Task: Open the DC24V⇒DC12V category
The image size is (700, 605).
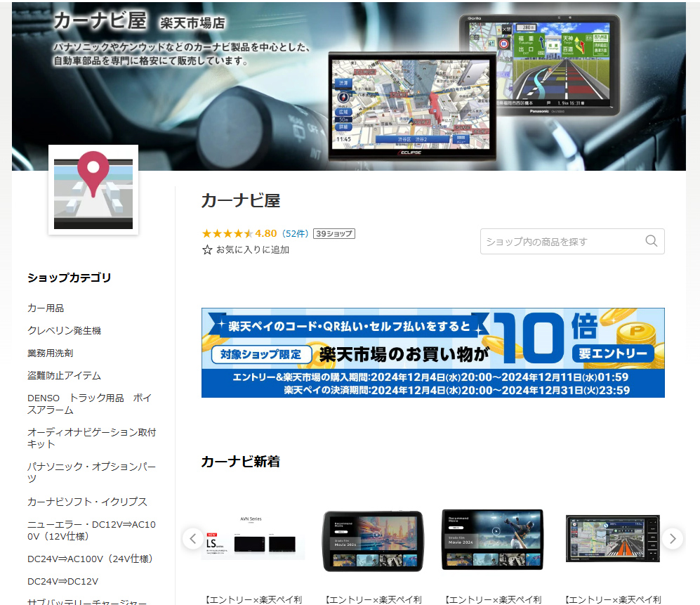Action: point(62,581)
